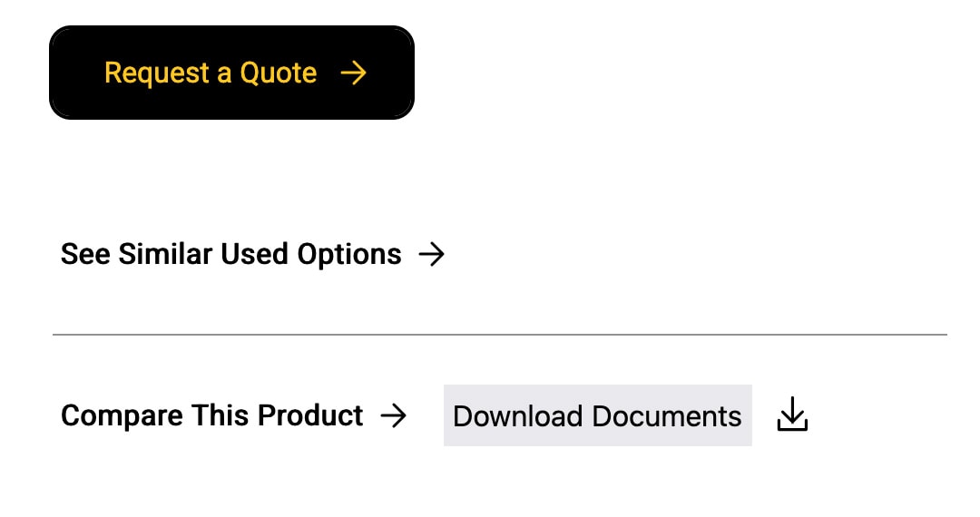Open the See Similar Used Options link

coord(230,255)
